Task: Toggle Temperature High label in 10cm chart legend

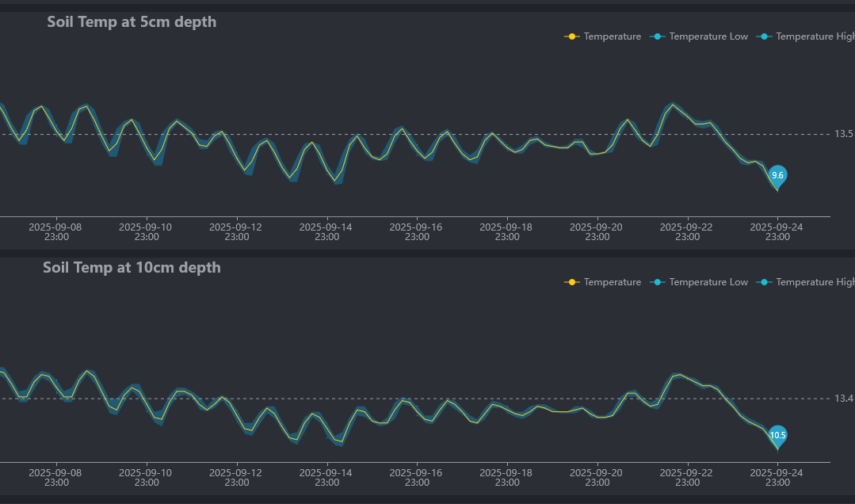Action: point(815,282)
